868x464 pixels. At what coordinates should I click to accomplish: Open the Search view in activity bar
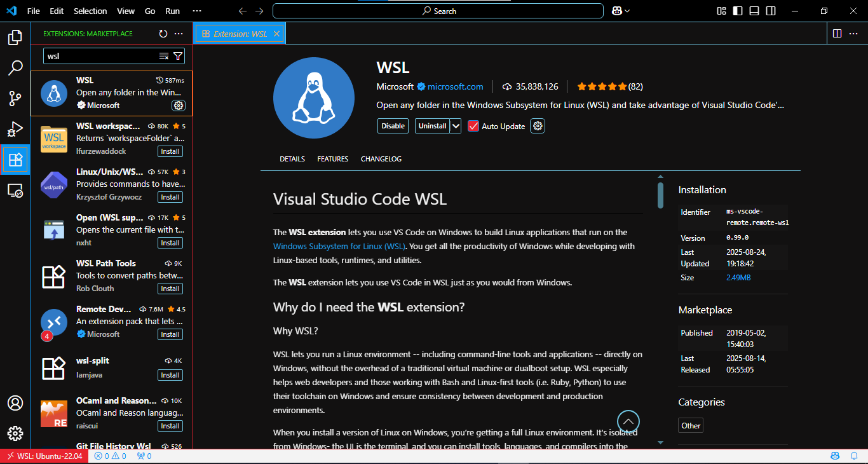click(x=15, y=68)
